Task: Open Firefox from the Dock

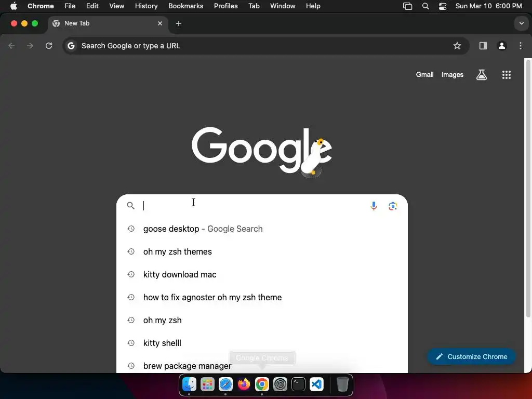Action: coord(244,384)
